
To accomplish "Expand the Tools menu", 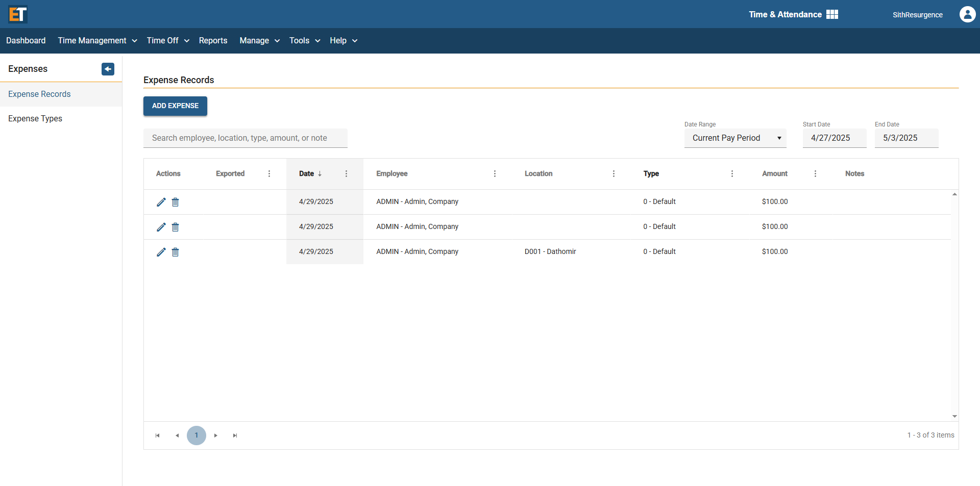I will (x=305, y=41).
